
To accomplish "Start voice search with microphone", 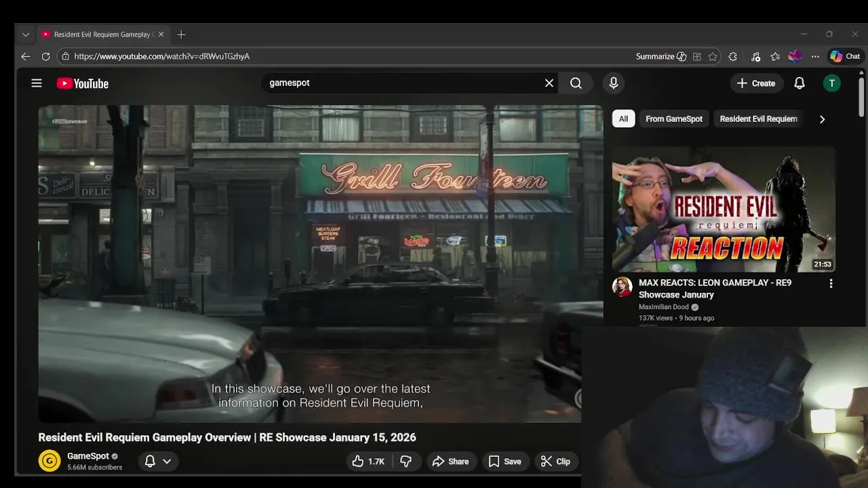I will pos(613,83).
